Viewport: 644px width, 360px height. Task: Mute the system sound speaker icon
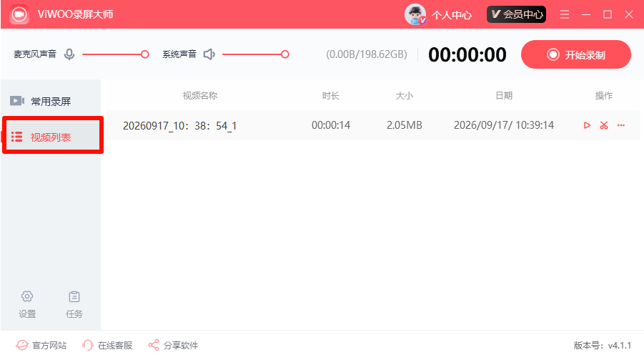209,54
